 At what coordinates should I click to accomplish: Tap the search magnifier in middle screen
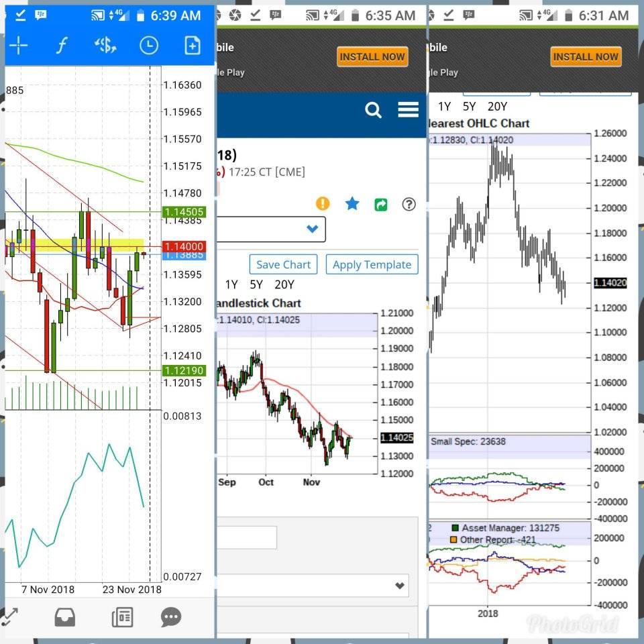coord(373,110)
